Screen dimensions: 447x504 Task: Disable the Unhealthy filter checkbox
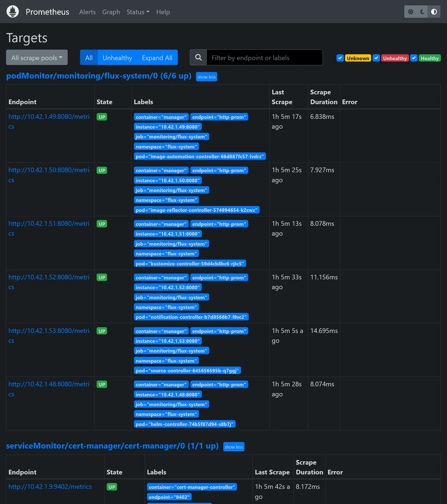click(x=376, y=58)
